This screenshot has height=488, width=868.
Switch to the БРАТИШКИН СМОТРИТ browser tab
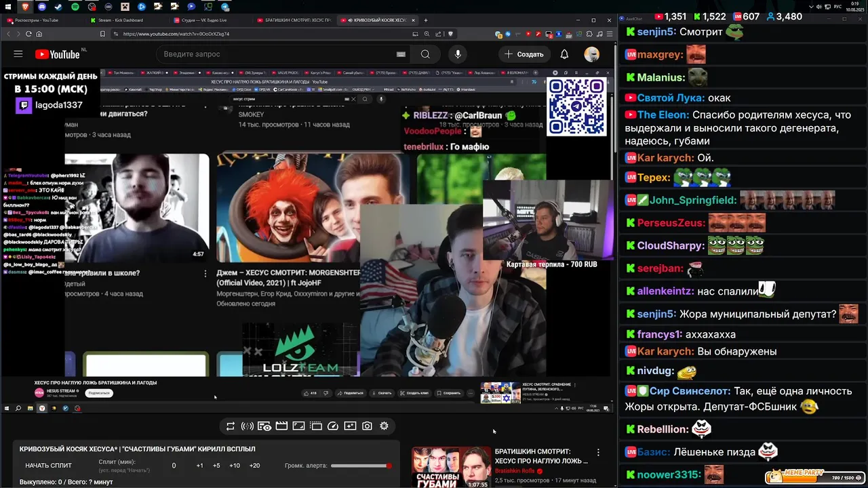(294, 20)
